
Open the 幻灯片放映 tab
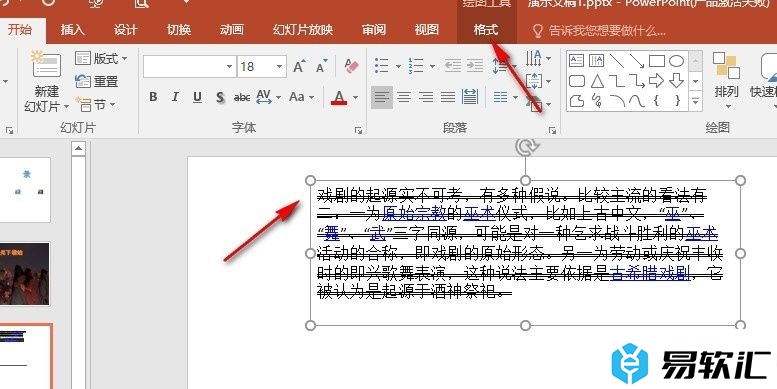pos(302,30)
